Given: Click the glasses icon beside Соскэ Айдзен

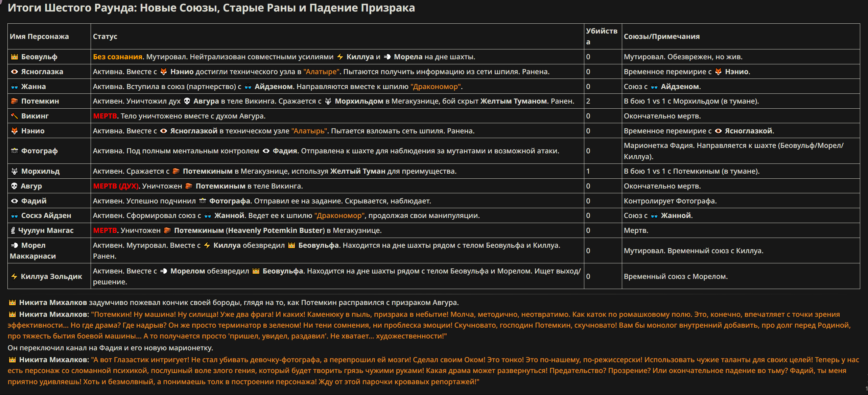Looking at the screenshot, I should (14, 216).
